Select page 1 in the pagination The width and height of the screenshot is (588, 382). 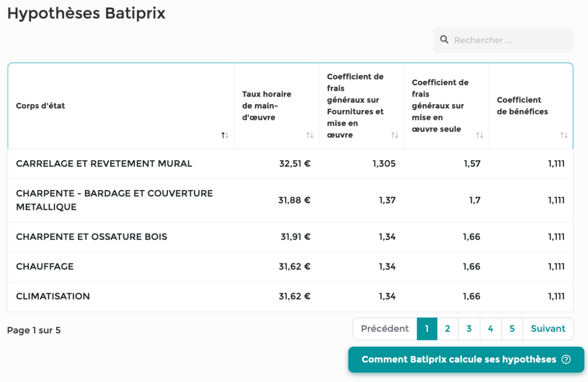[426, 329]
